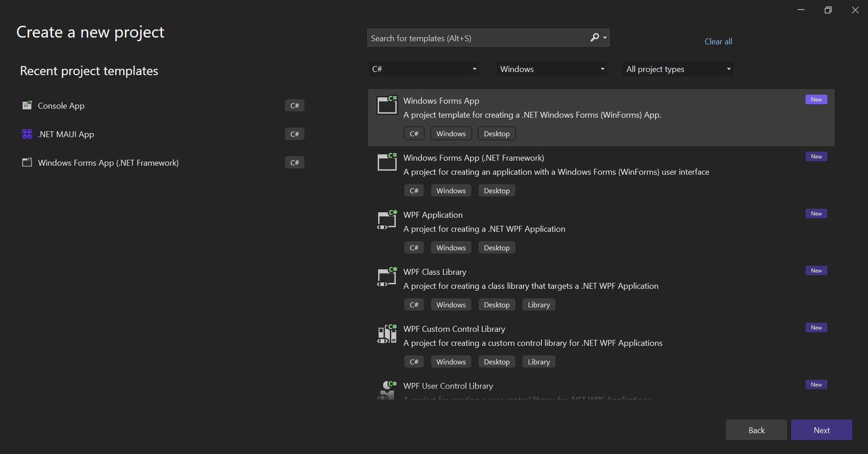Viewport: 868px width, 454px height.
Task: Click the New badge on WPF User Control Library
Action: pyautogui.click(x=816, y=385)
